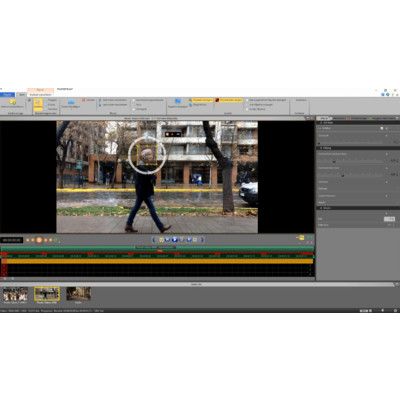
Task: Click the green overview bar atop the timeline
Action: point(157,249)
